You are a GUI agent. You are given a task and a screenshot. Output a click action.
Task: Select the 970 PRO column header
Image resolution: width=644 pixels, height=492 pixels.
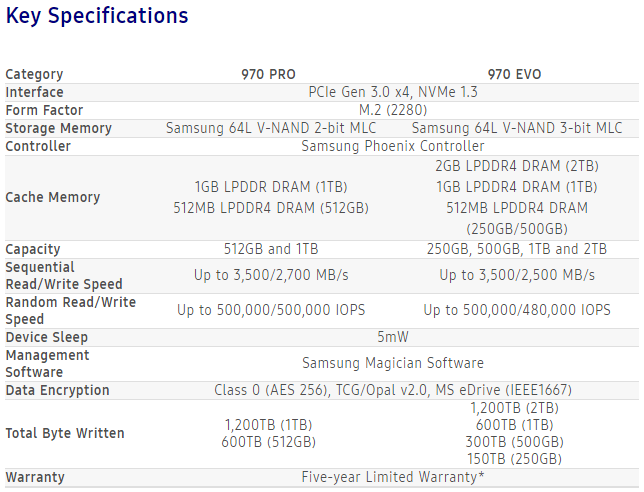pos(270,74)
